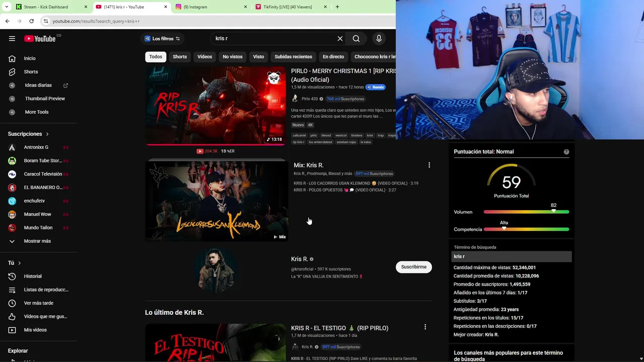The height and width of the screenshot is (362, 644).
Task: Select the No vistos filter chip
Action: coord(232,57)
